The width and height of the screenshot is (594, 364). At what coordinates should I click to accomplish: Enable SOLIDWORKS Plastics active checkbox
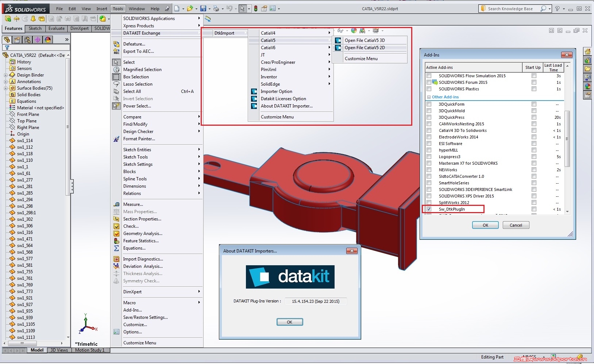(429, 89)
